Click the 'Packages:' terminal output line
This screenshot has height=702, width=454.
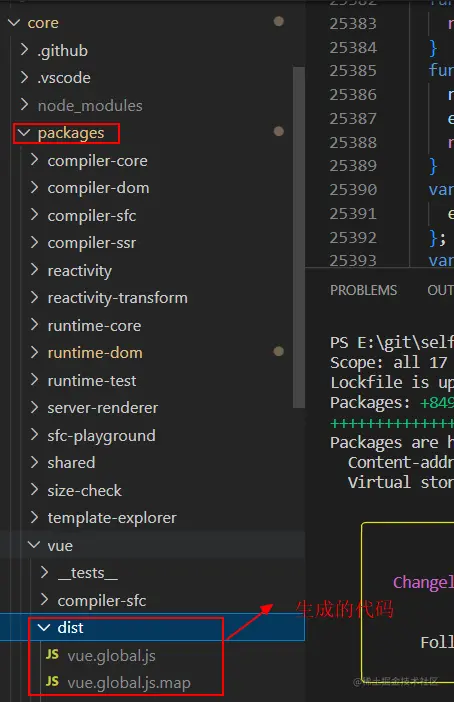[x=392, y=402]
